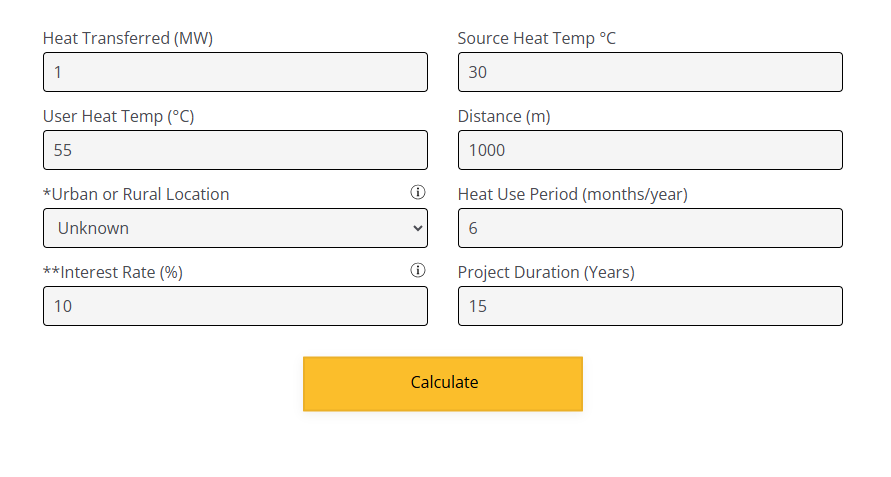Click the chevron arrow of Unknown dropdown

point(418,228)
